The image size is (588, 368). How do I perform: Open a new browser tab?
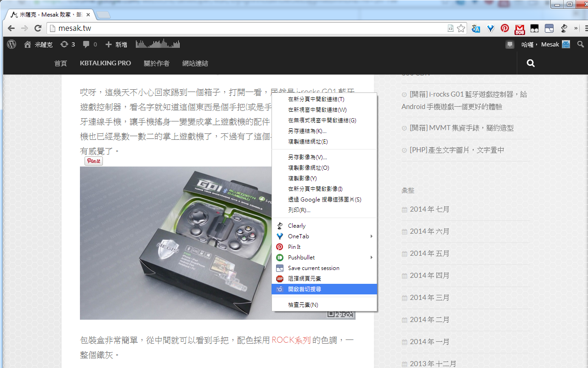[103, 15]
